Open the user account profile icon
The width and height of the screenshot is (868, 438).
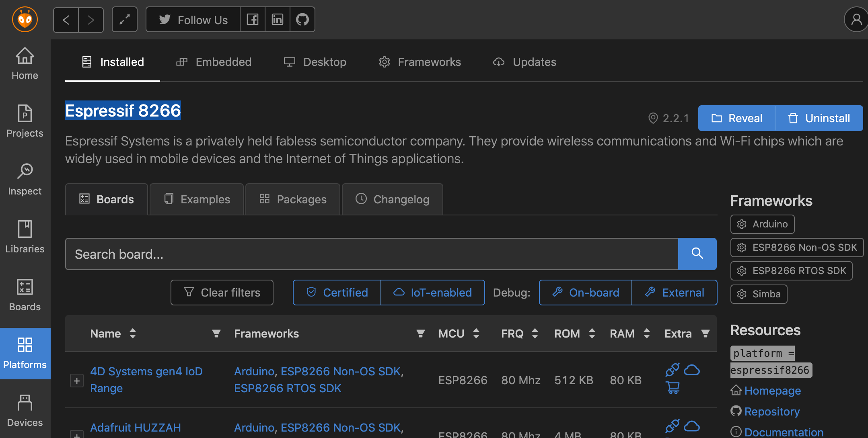856,19
